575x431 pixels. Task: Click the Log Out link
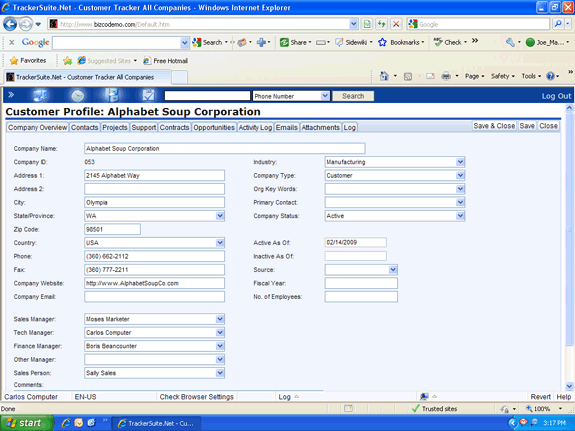(x=556, y=96)
